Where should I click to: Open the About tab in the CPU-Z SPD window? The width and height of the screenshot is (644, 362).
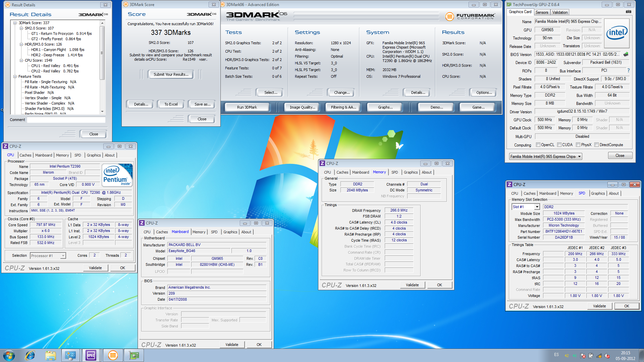coord(614,193)
